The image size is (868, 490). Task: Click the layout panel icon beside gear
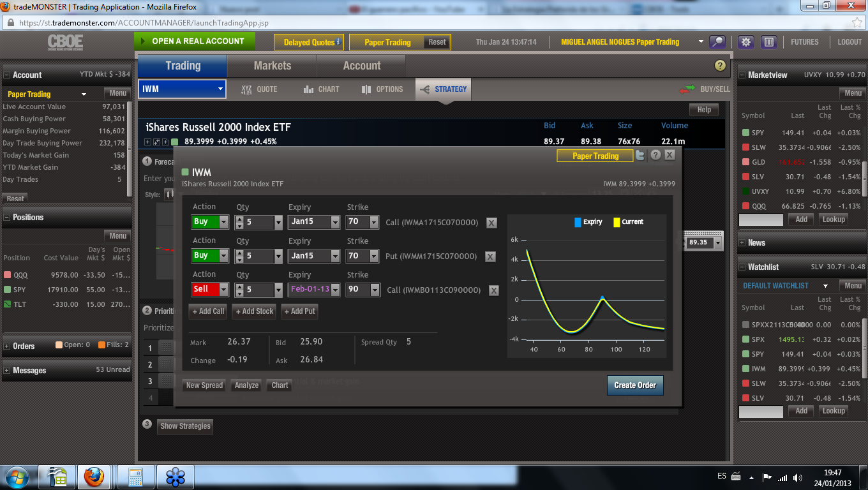(x=769, y=42)
